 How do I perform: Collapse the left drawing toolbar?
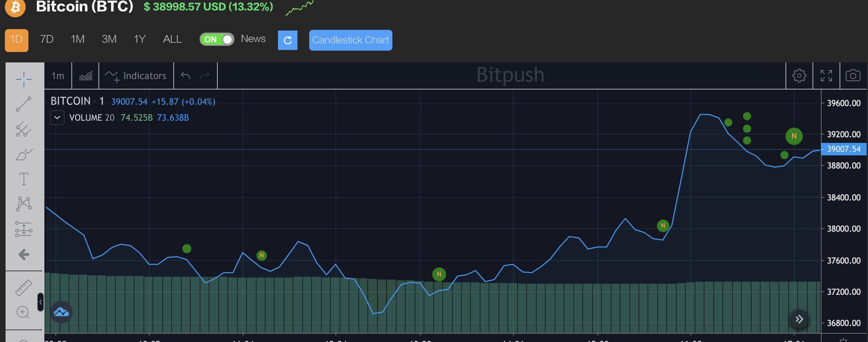click(41, 302)
